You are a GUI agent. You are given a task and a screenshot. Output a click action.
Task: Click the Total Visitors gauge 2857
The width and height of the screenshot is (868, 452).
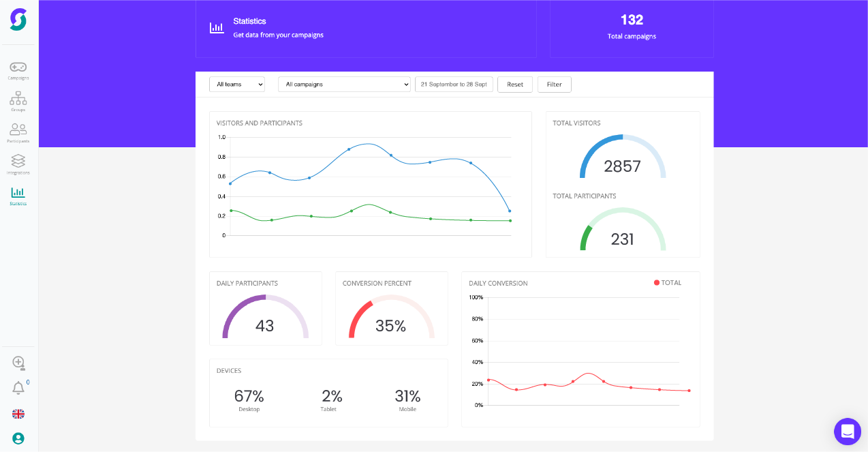pyautogui.click(x=623, y=157)
